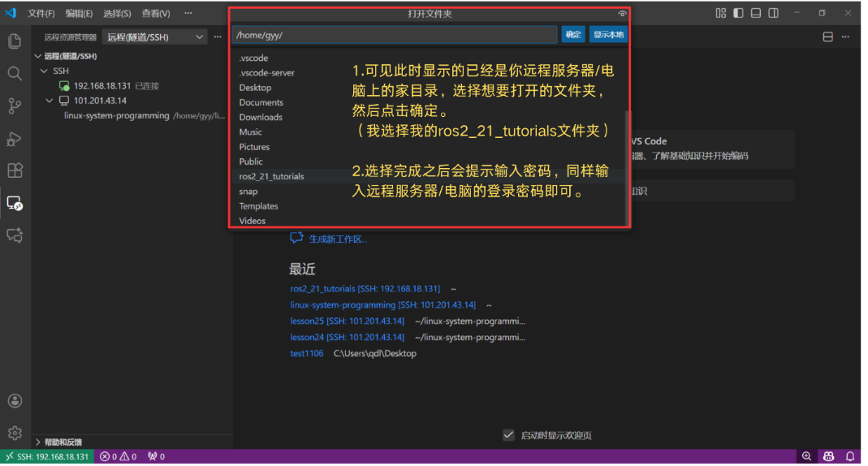Expand the 帮助和反馈 section
Viewport: 868px width, 466px height.
click(x=37, y=442)
